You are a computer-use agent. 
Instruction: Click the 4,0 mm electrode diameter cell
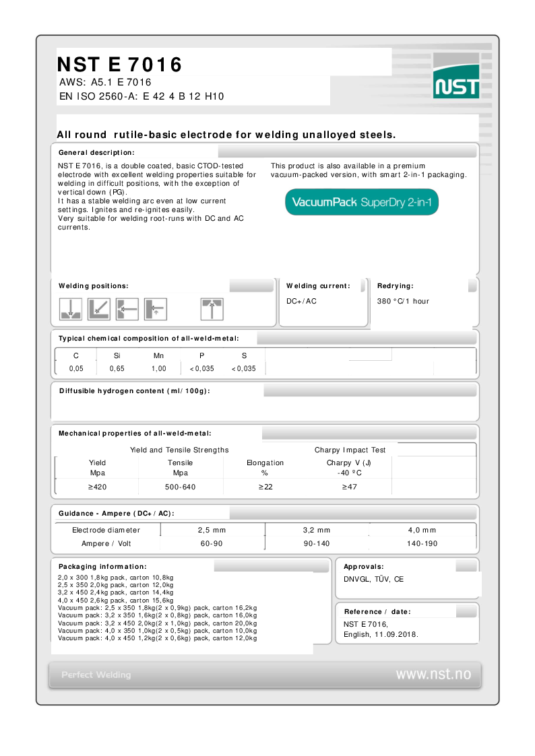coord(422,530)
